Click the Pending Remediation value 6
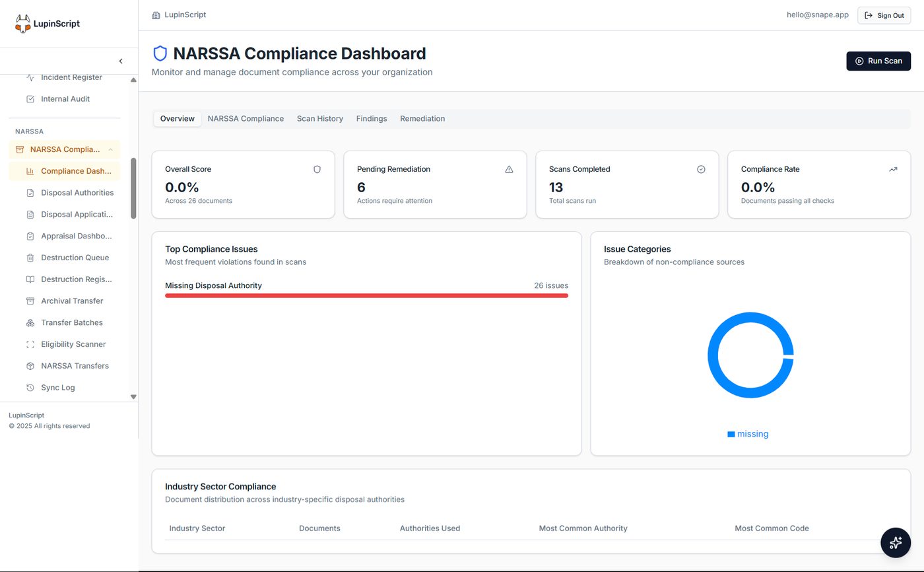The image size is (924, 572). pyautogui.click(x=361, y=188)
